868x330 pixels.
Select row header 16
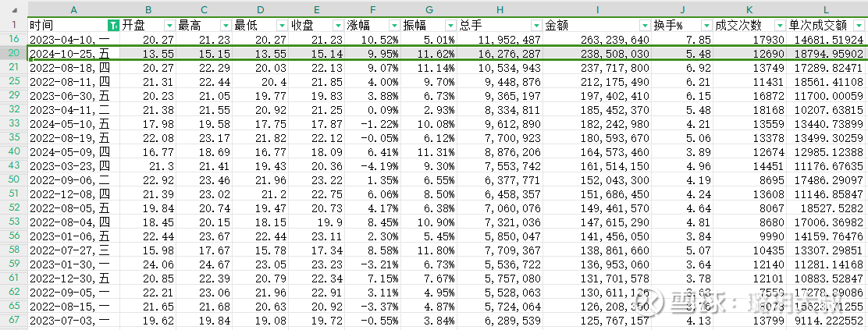14,39
